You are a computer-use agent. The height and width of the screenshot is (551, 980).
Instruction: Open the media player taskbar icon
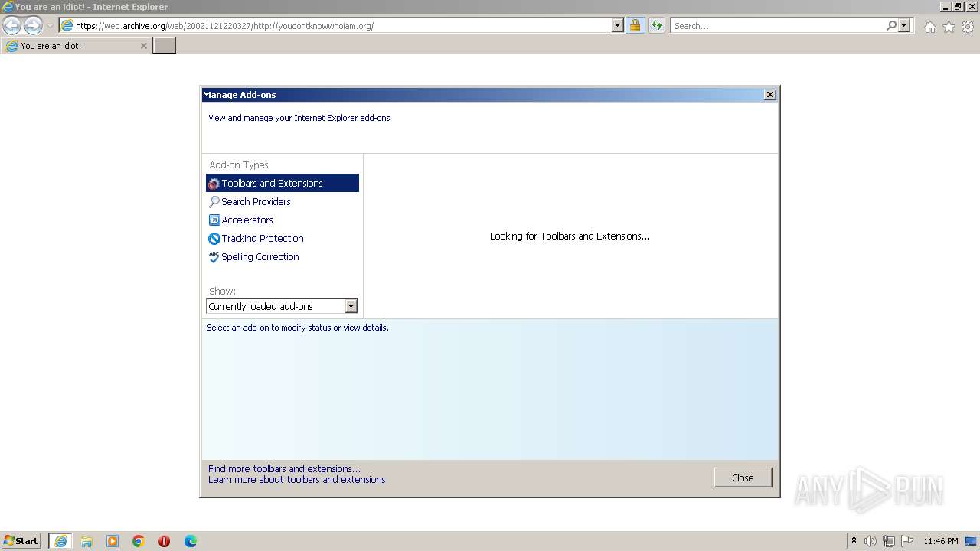point(113,541)
